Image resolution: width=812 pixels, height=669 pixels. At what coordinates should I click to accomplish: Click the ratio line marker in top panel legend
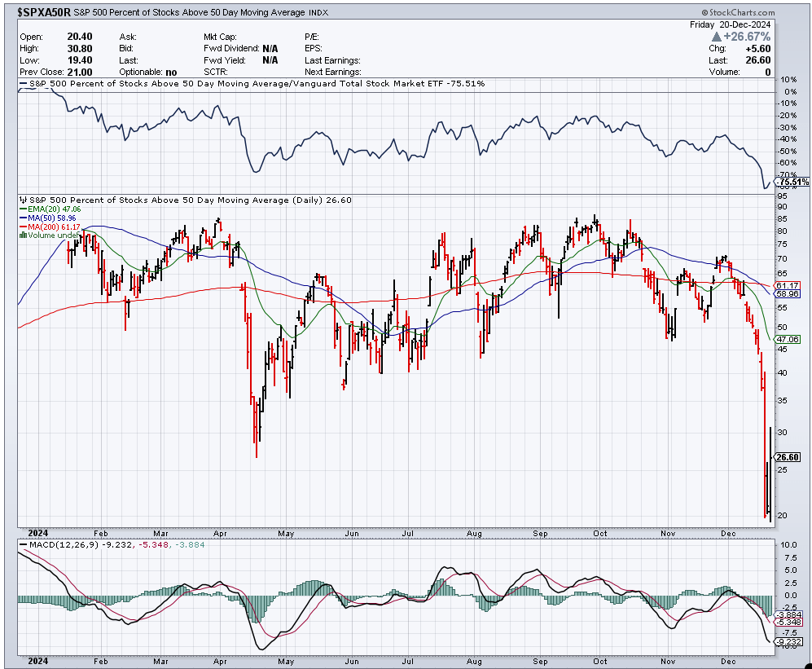pos(23,83)
